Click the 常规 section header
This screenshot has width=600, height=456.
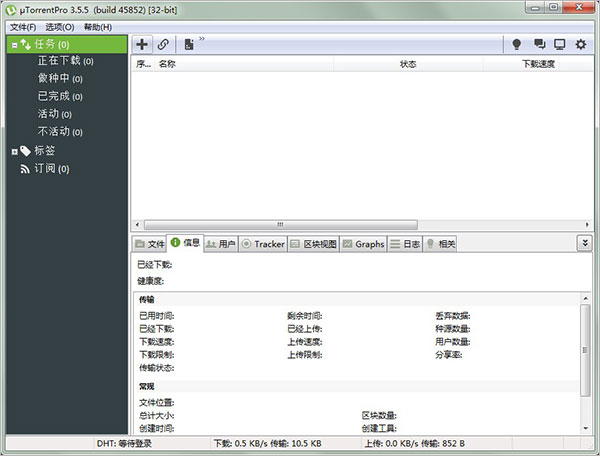point(147,386)
